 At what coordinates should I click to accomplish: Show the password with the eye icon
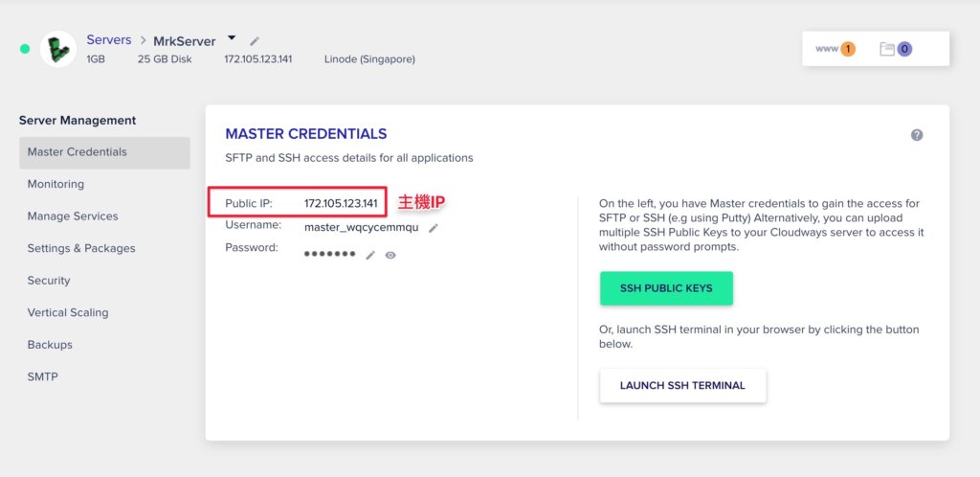(390, 255)
